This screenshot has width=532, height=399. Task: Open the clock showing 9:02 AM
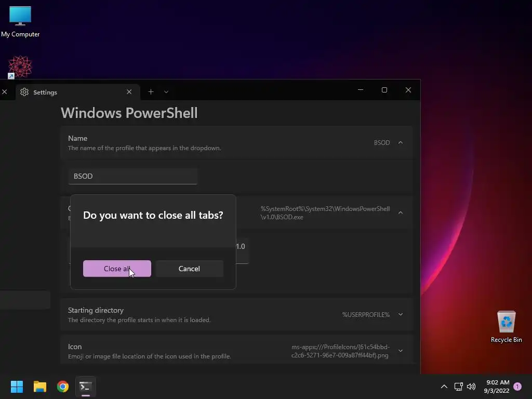pos(497,387)
